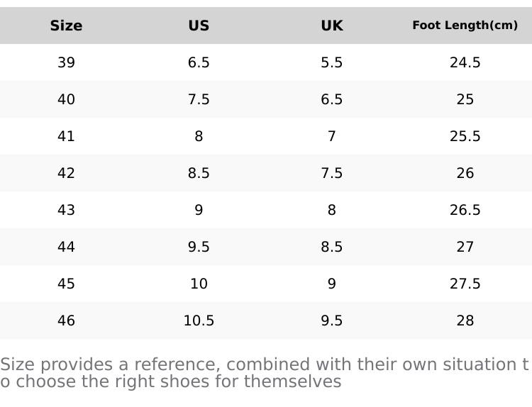Click the Size column header

[x=66, y=26]
